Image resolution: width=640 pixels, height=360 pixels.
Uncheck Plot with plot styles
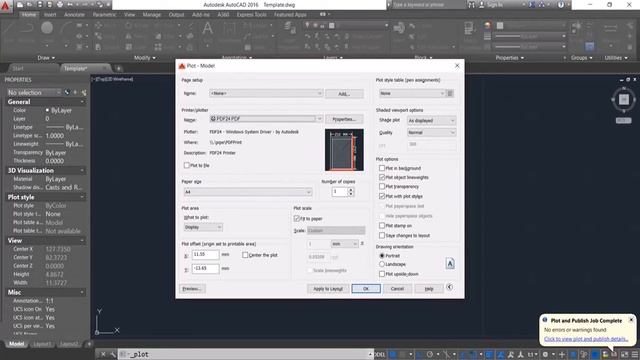click(382, 196)
